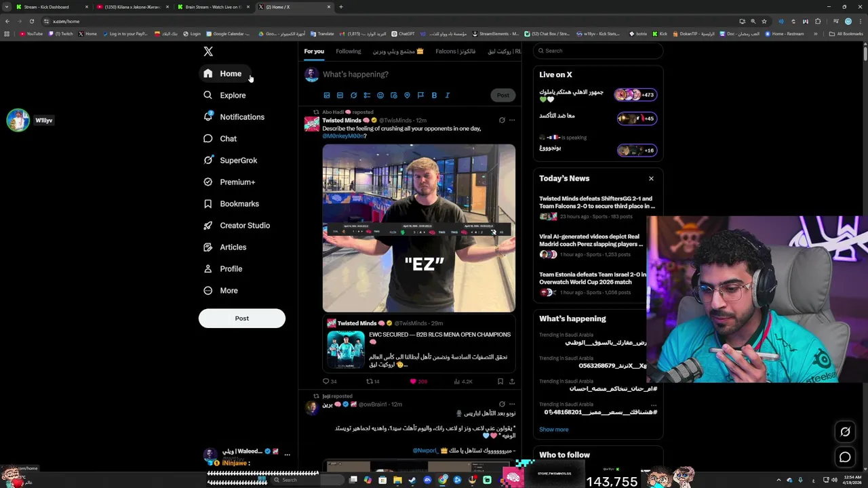Open a new browser tab
Screen dimensions: 868x488
(x=340, y=7)
